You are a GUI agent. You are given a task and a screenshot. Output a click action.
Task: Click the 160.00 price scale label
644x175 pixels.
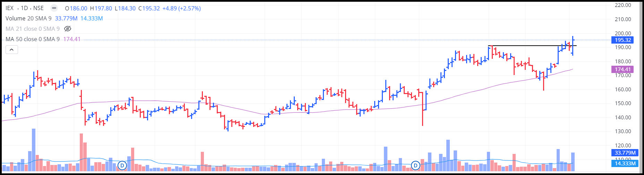tap(623, 89)
